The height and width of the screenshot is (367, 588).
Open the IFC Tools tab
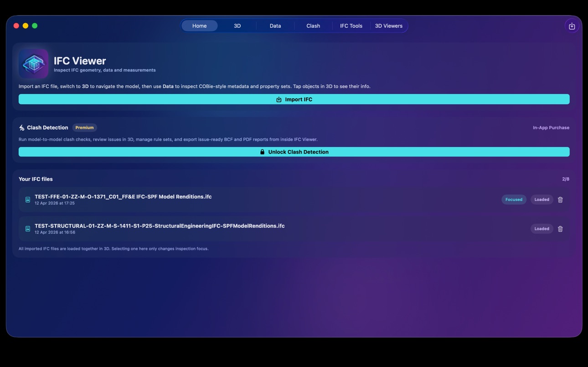pyautogui.click(x=351, y=26)
